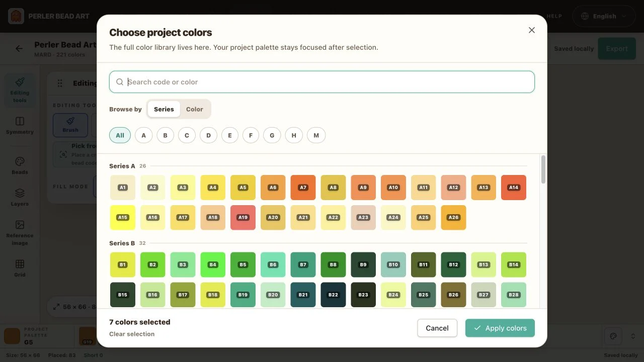Filter colors by series G
Image resolution: width=644 pixels, height=362 pixels.
click(x=272, y=135)
